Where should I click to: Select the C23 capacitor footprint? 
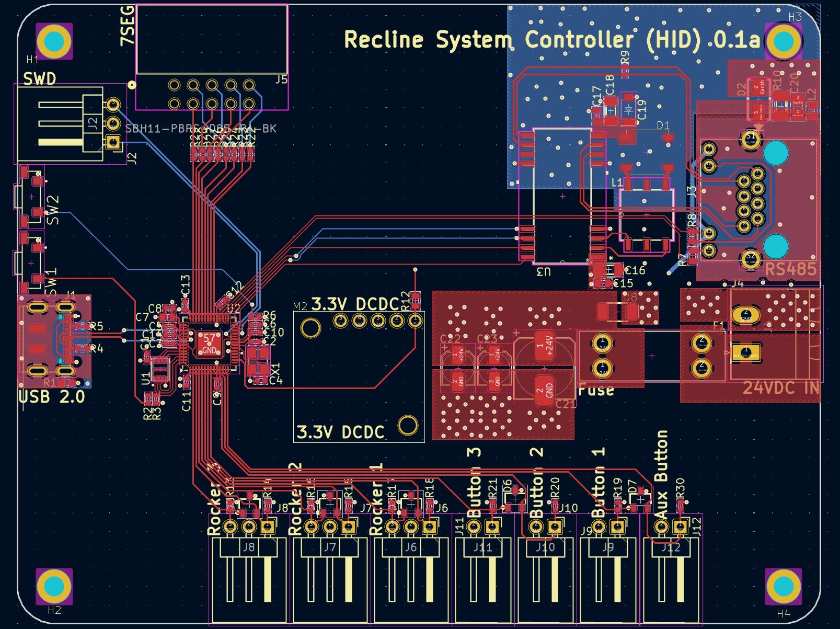495,368
